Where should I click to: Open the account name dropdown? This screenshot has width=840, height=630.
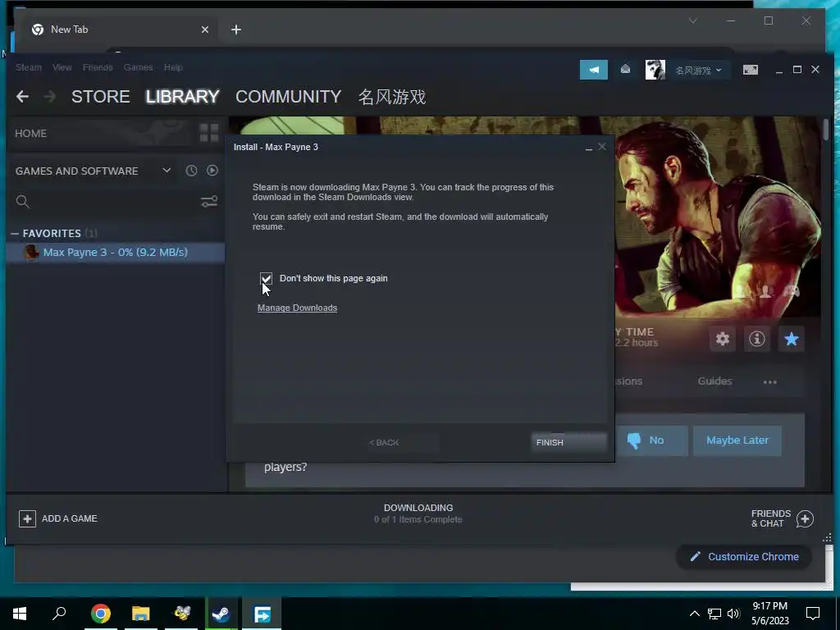pos(698,71)
